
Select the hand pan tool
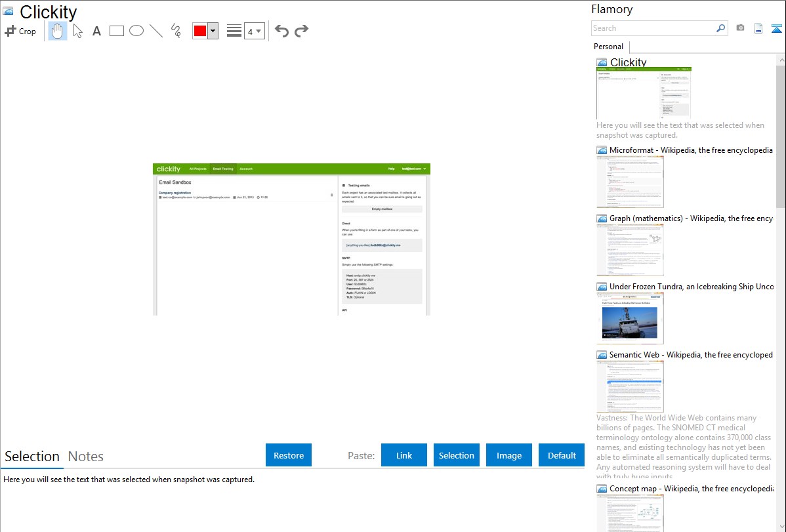pos(57,31)
